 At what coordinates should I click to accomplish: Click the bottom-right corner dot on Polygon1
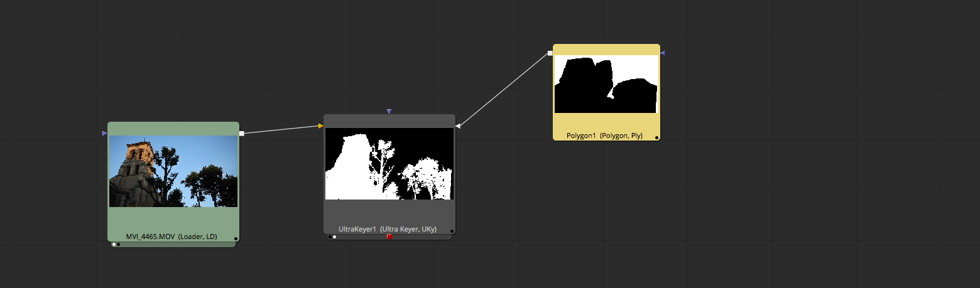coord(656,137)
